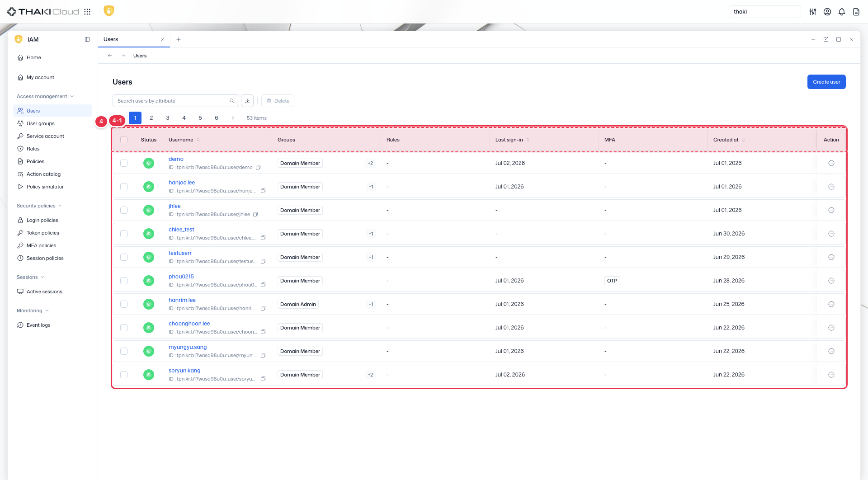Open Service account in sidebar
The width and height of the screenshot is (868, 480).
tap(52, 136)
